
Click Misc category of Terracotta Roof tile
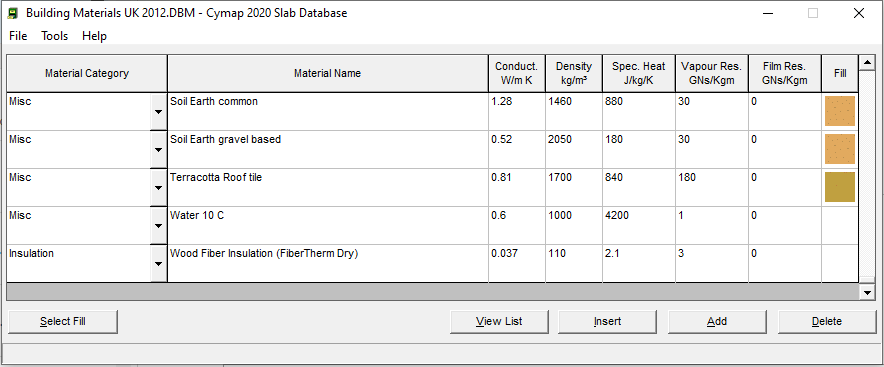tap(20, 178)
